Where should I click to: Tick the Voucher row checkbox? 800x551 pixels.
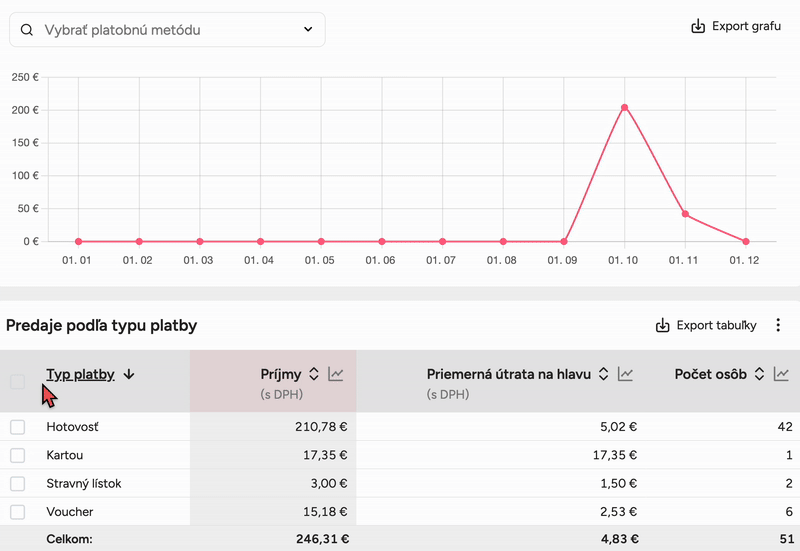point(18,512)
